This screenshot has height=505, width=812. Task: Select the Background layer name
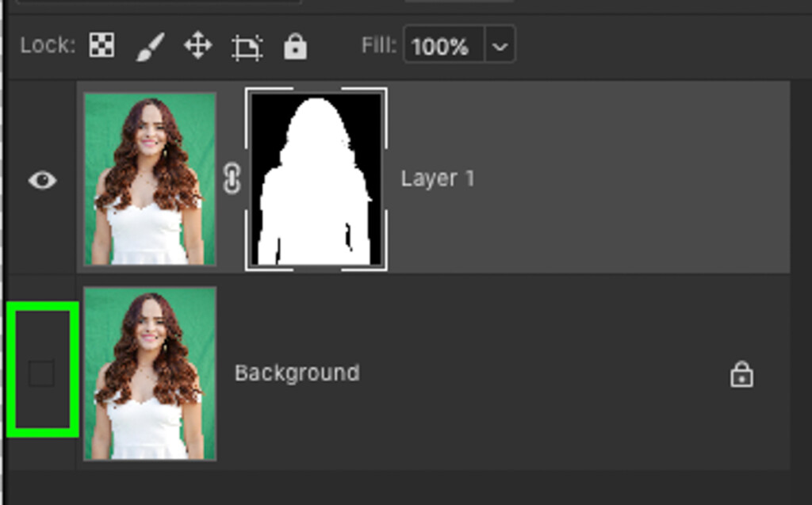[x=297, y=373]
